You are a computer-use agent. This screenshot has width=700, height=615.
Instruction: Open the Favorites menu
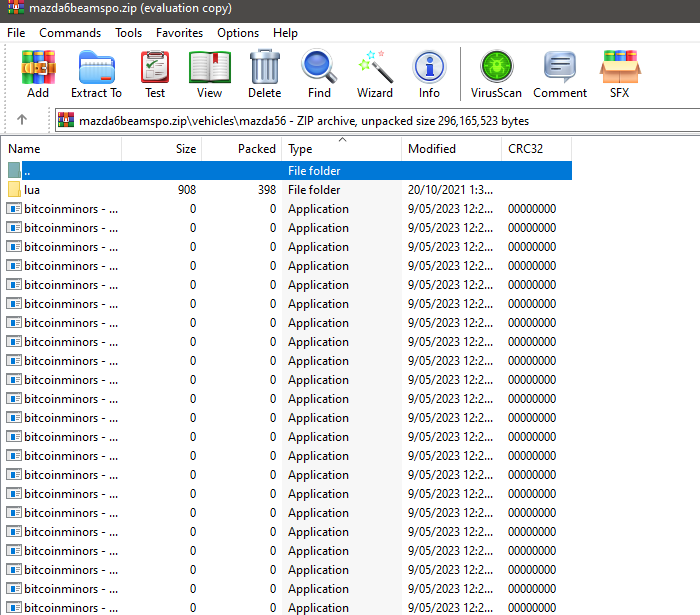point(179,33)
